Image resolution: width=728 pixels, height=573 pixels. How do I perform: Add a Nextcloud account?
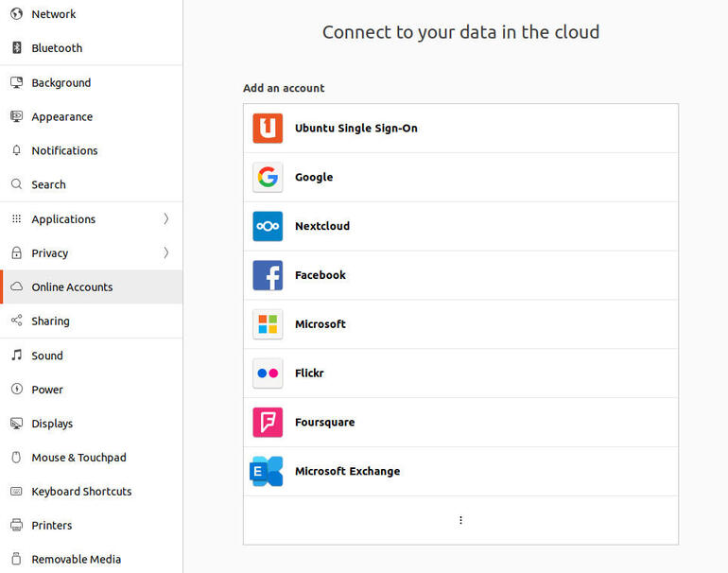click(x=460, y=226)
